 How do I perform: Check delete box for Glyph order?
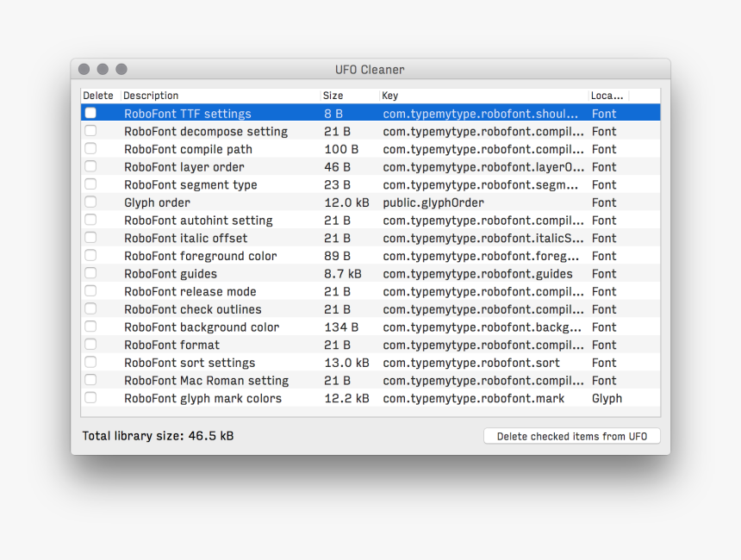pos(90,202)
